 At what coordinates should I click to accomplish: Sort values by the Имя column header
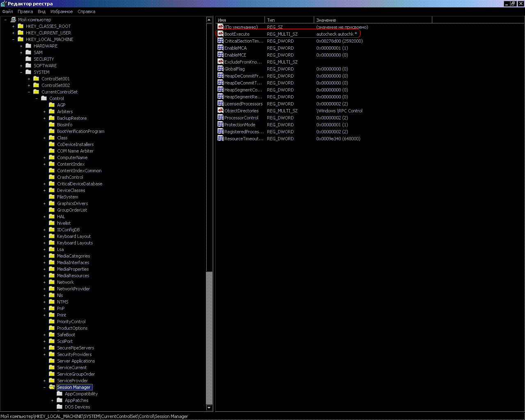240,20
